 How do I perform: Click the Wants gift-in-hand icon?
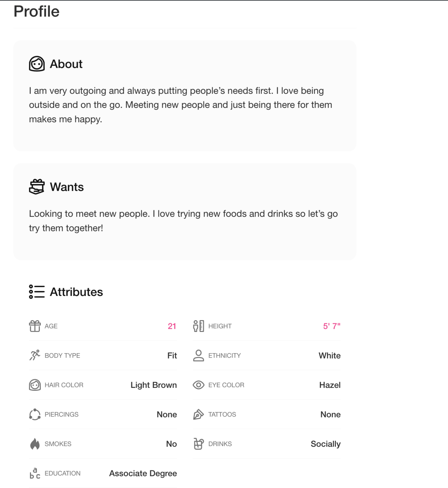pyautogui.click(x=37, y=187)
